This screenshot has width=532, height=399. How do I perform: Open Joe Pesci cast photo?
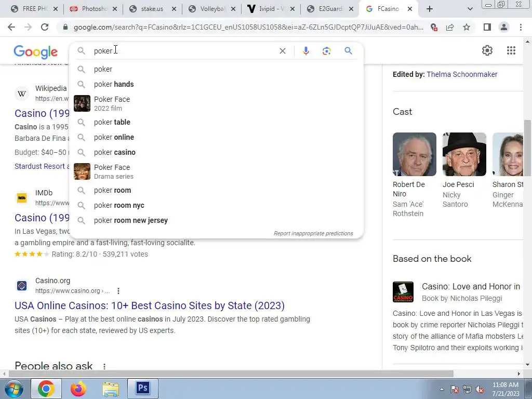point(464,154)
